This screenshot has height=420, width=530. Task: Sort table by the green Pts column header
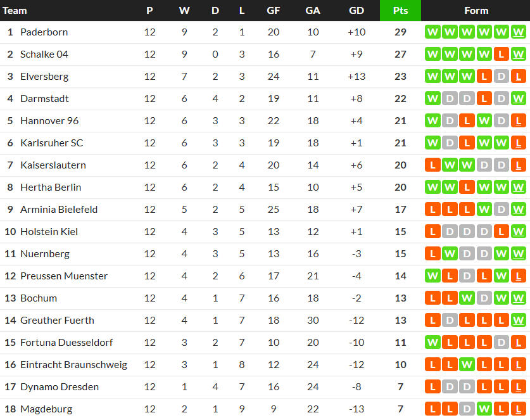pos(400,11)
